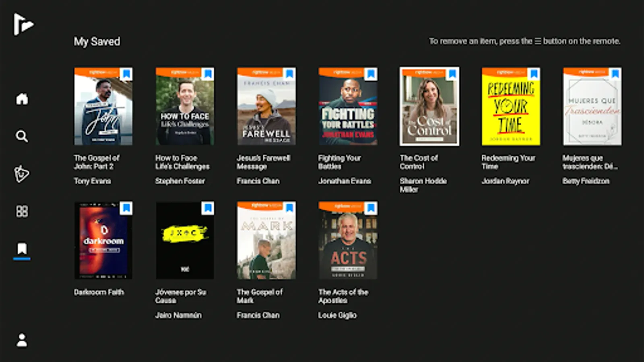The image size is (644, 362).
Task: Click the title "Mujeres que trascienden"
Action: click(590, 162)
